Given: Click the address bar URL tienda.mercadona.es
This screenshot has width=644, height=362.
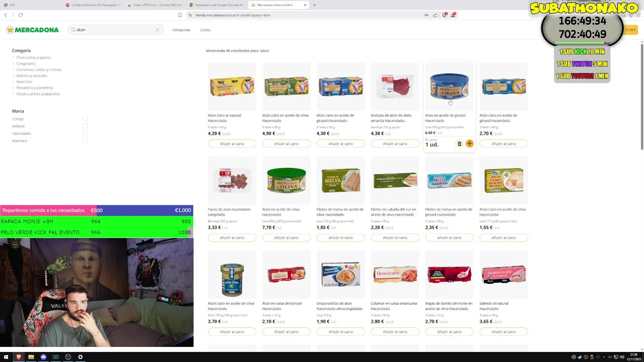Looking at the screenshot, I should click(x=232, y=15).
